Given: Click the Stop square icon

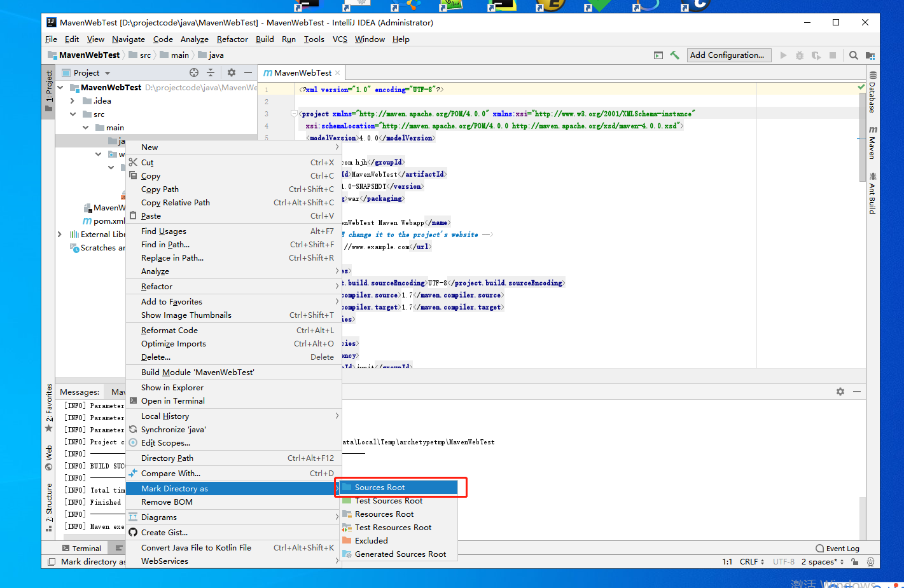Looking at the screenshot, I should click(x=833, y=55).
